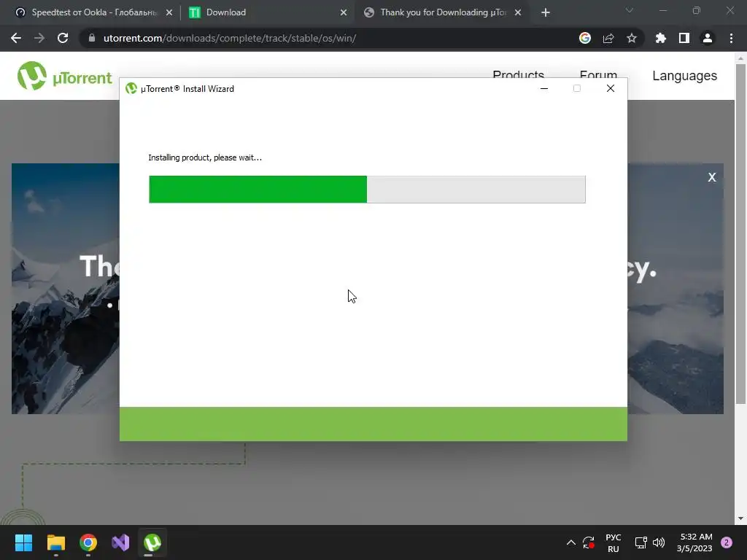The image size is (747, 560).
Task: Close the Thank you for Downloading tab
Action: [518, 13]
